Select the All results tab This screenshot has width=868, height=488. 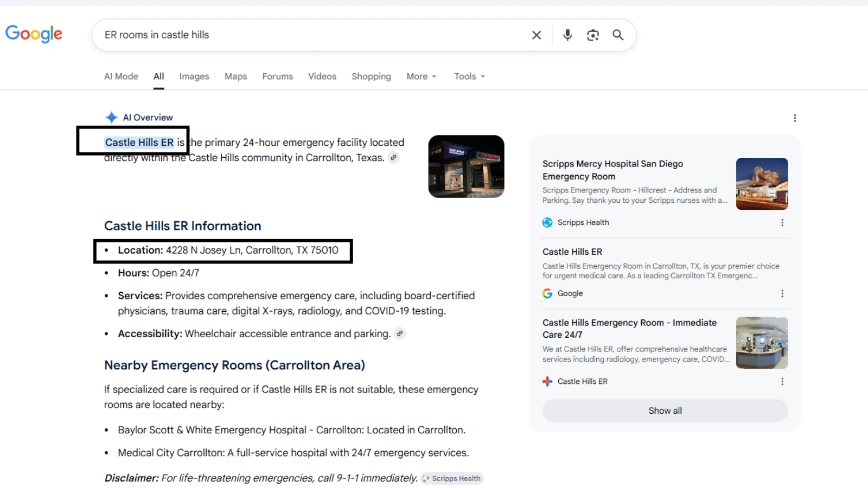158,76
